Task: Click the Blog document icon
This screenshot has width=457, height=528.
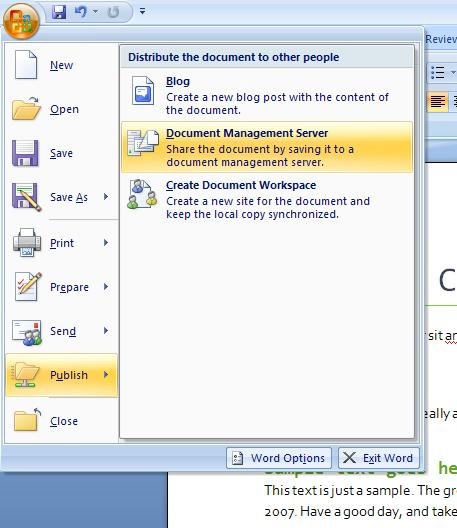Action: click(143, 91)
